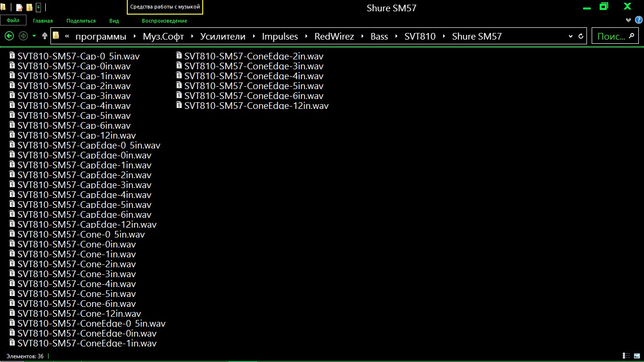The width and height of the screenshot is (644, 362).
Task: Expand breadcrumb arrow after RedWirez
Action: click(x=363, y=36)
